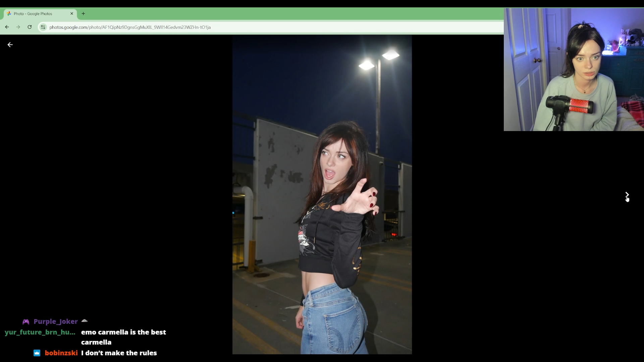This screenshot has width=644, height=362.
Task: Click the Google Photos favicon in the tab
Action: pyautogui.click(x=9, y=14)
